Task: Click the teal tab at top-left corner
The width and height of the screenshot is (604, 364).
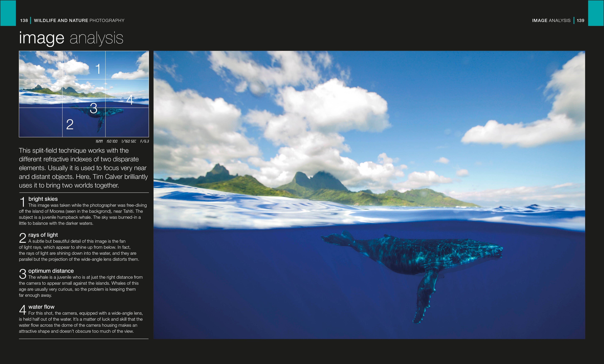Action: tap(8, 13)
